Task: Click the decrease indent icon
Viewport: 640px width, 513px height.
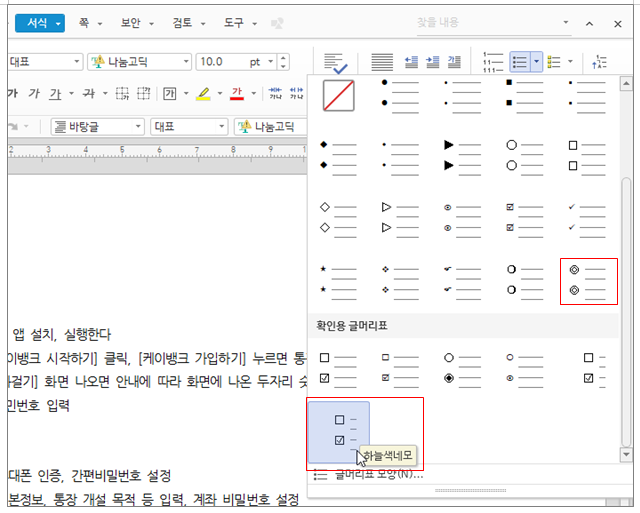Action: tap(411, 62)
